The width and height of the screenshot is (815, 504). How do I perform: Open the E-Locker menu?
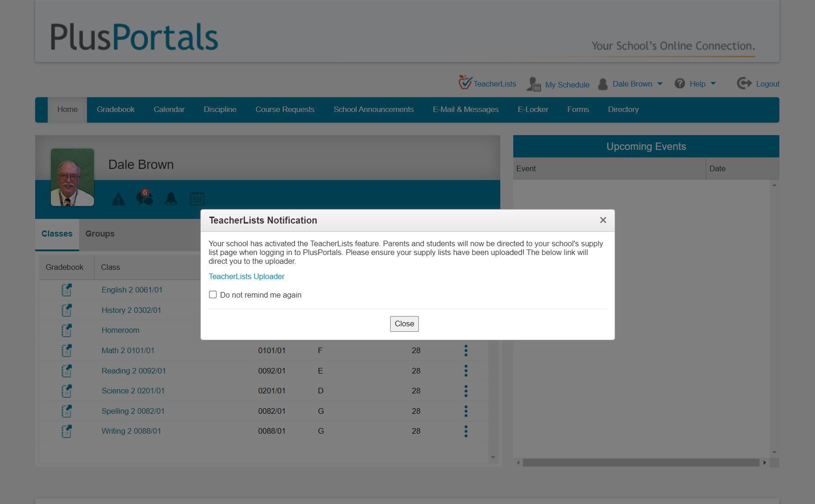pyautogui.click(x=533, y=110)
